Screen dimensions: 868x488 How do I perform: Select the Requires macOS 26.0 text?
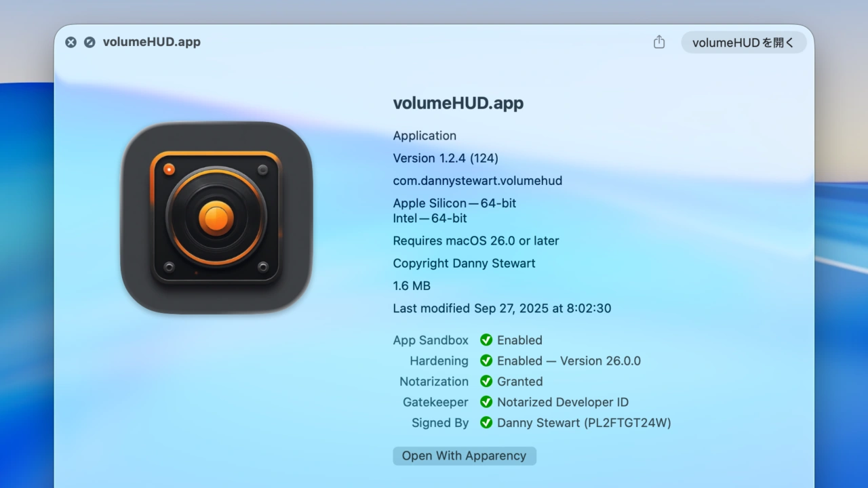476,241
